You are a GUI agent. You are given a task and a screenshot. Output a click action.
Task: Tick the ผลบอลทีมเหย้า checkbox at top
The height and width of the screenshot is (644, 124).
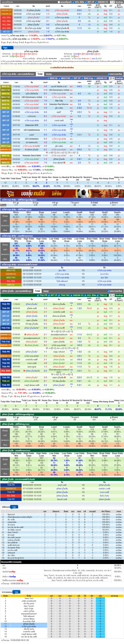tap(59, 2)
